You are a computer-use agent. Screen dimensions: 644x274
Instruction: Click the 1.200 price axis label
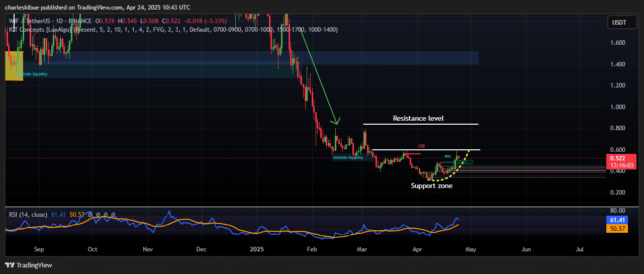coord(617,85)
